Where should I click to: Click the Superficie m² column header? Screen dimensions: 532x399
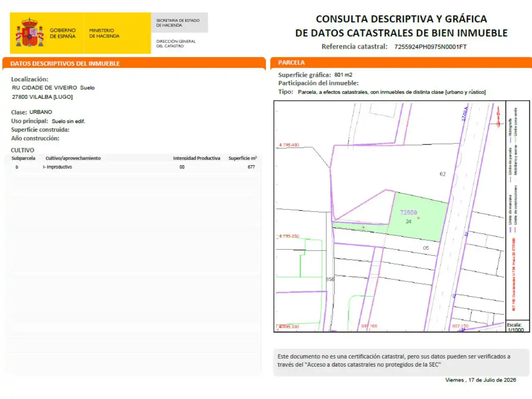click(x=243, y=158)
